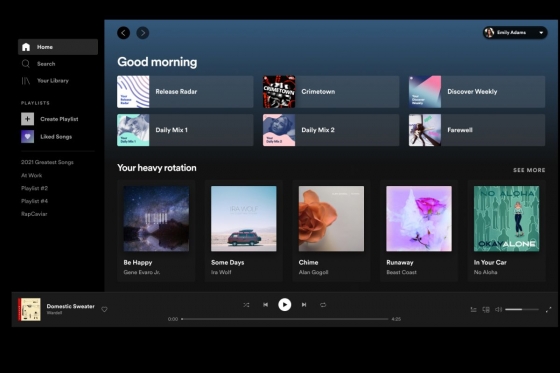Open the Release Radar tile
Image resolution: width=560 pixels, height=373 pixels.
click(x=185, y=92)
